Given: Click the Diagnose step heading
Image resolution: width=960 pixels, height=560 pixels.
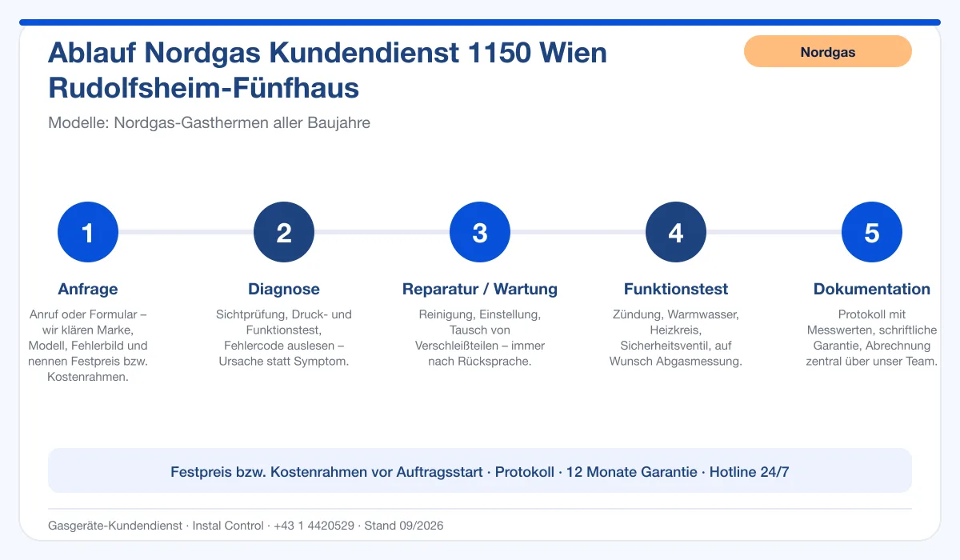Looking at the screenshot, I should tap(284, 290).
